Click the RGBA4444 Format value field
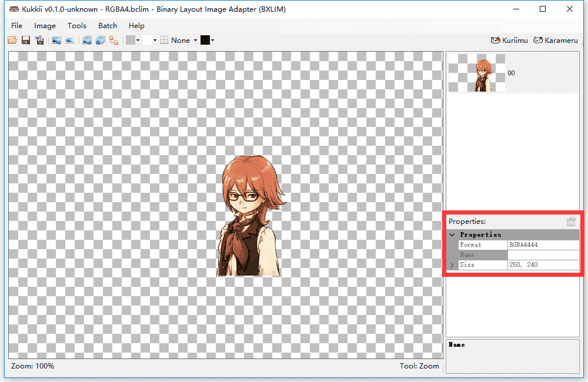Image resolution: width=588 pixels, height=382 pixels. tap(543, 245)
